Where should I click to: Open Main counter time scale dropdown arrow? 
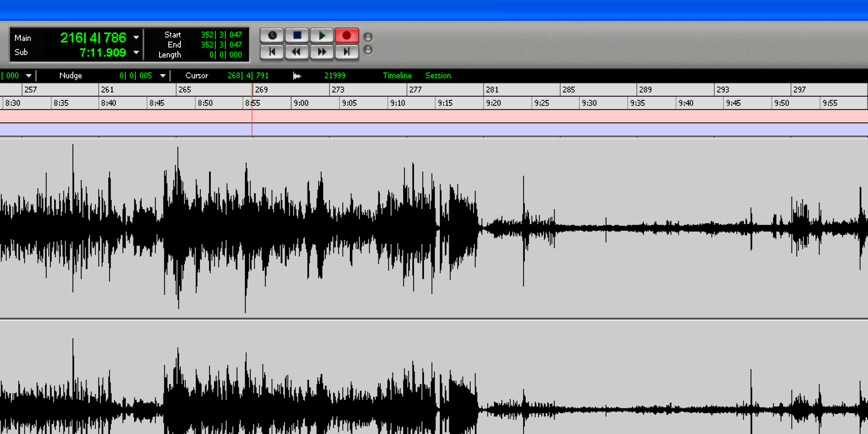[x=136, y=37]
